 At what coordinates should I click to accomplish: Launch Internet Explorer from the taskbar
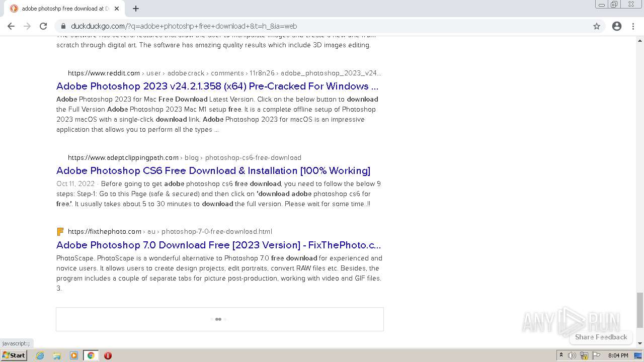40,355
